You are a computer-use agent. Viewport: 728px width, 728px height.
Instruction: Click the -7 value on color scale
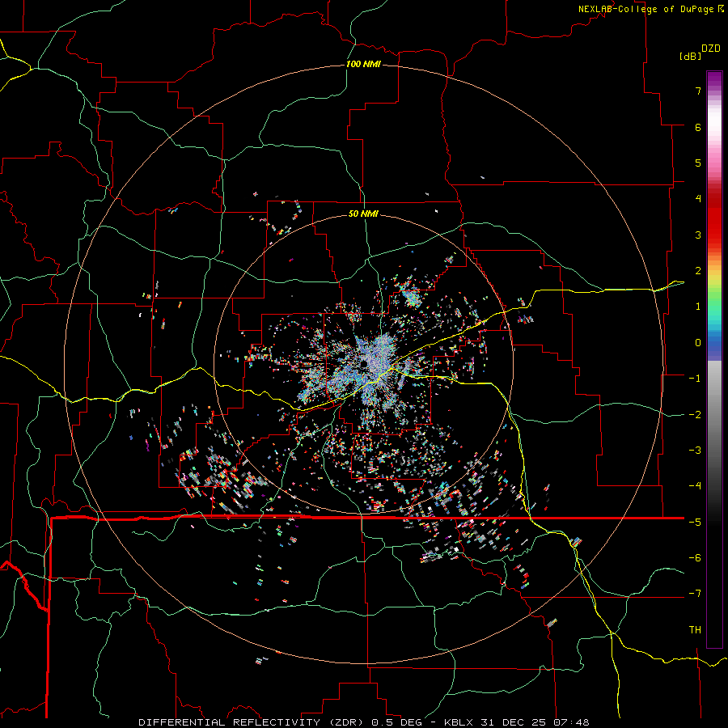click(x=695, y=594)
